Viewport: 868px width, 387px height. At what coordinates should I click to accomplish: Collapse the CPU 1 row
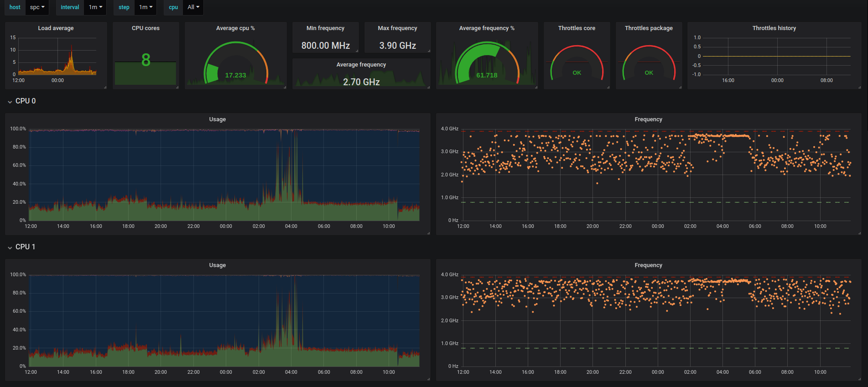coord(21,247)
